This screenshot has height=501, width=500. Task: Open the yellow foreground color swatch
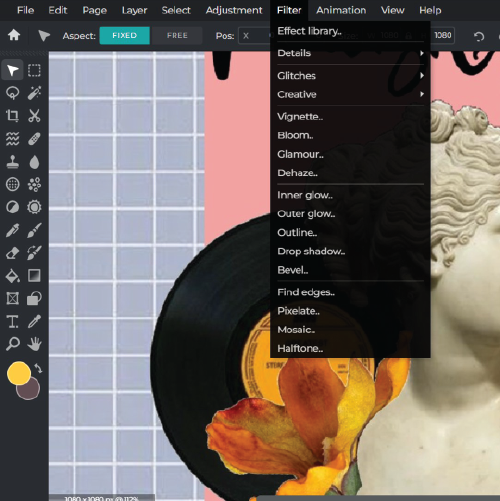19,373
